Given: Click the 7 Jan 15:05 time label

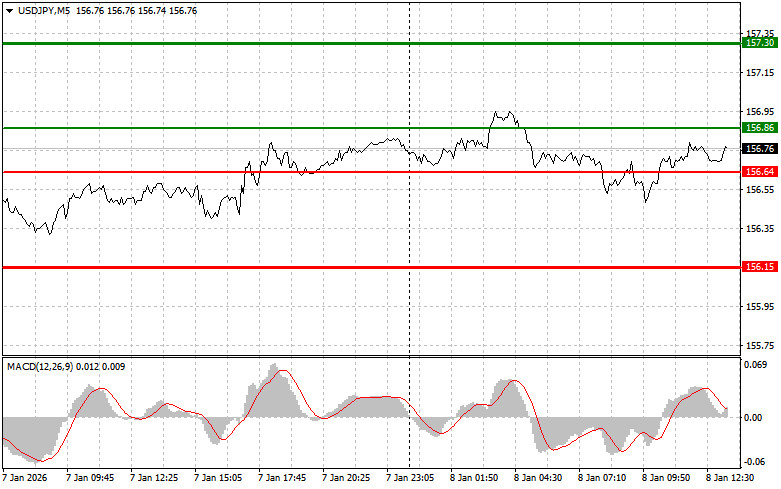Looking at the screenshot, I should pyautogui.click(x=218, y=478).
